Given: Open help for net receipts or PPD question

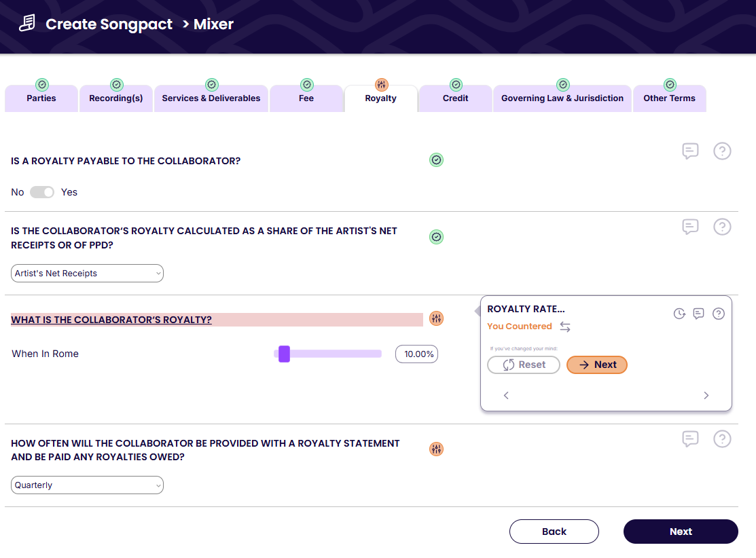Looking at the screenshot, I should [x=722, y=227].
